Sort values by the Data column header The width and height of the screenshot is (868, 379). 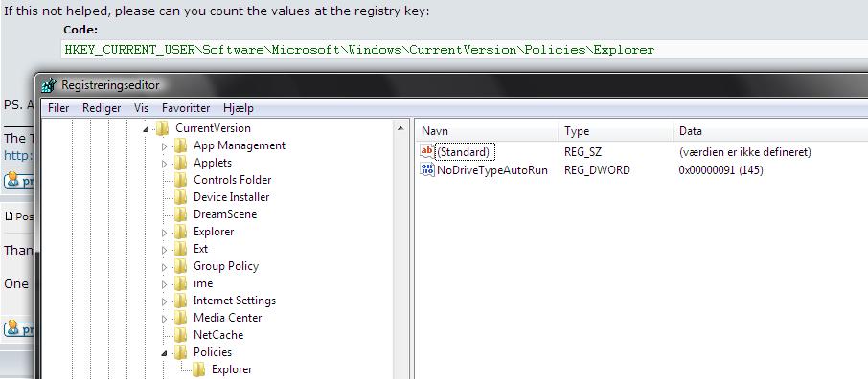coord(770,131)
